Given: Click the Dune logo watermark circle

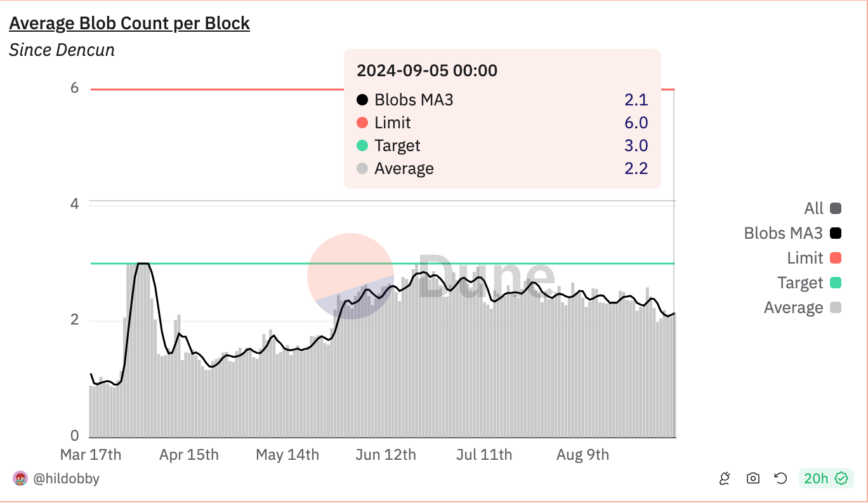Looking at the screenshot, I should [350, 276].
